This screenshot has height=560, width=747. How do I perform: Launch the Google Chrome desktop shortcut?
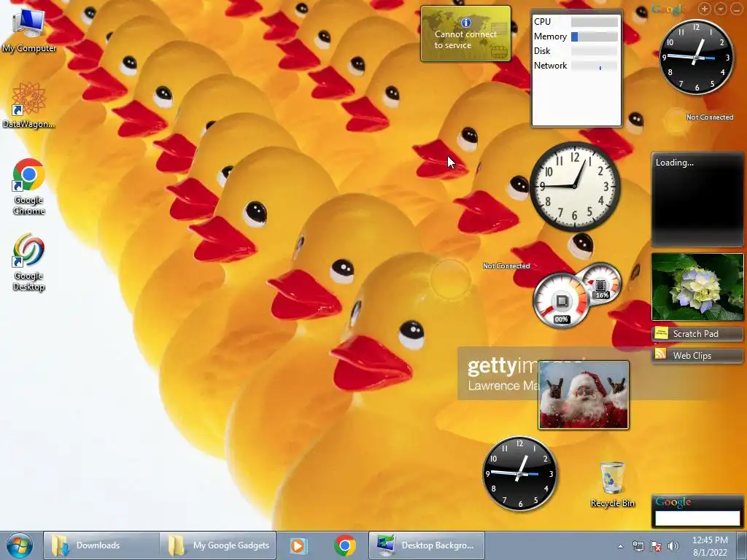click(28, 187)
